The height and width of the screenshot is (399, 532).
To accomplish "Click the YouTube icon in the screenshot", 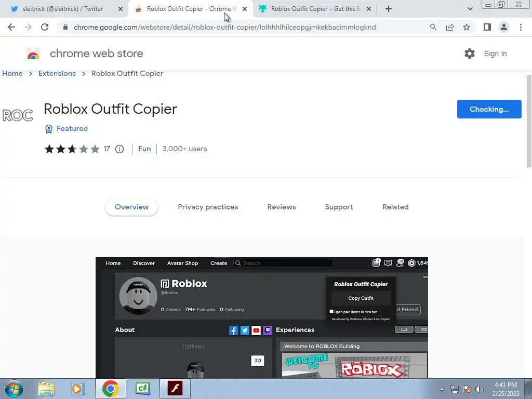I will [x=256, y=330].
